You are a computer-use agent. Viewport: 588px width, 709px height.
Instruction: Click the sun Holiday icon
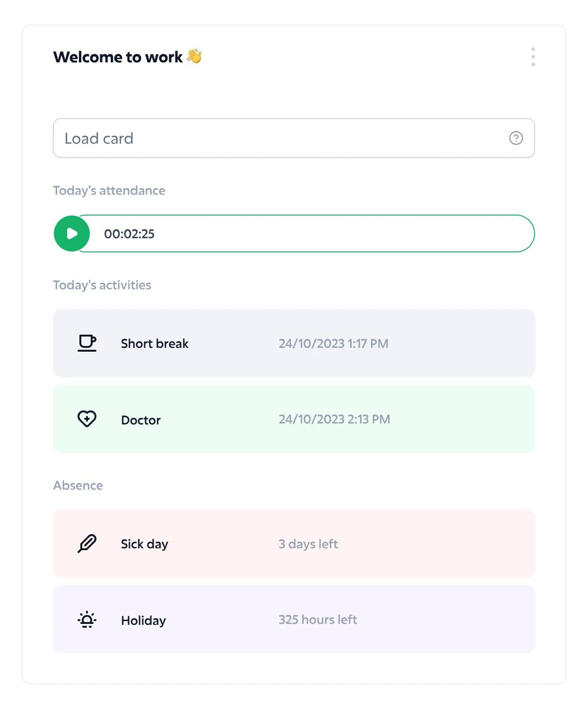coord(87,619)
